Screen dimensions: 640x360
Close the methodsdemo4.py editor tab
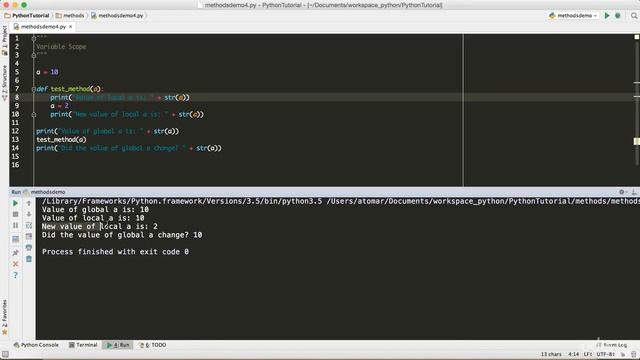coord(71,27)
